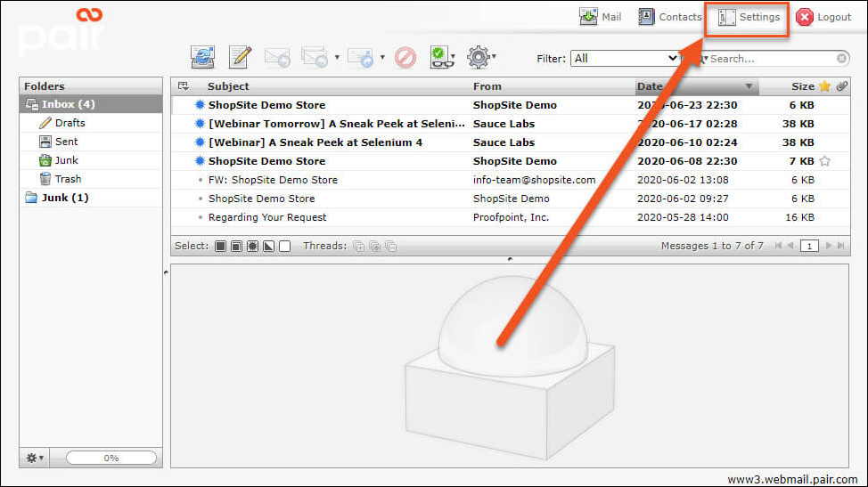Open '[Webinar] A Sneak Peek at Selenium 4'
Viewport: 868px width, 487px height.
point(511,142)
